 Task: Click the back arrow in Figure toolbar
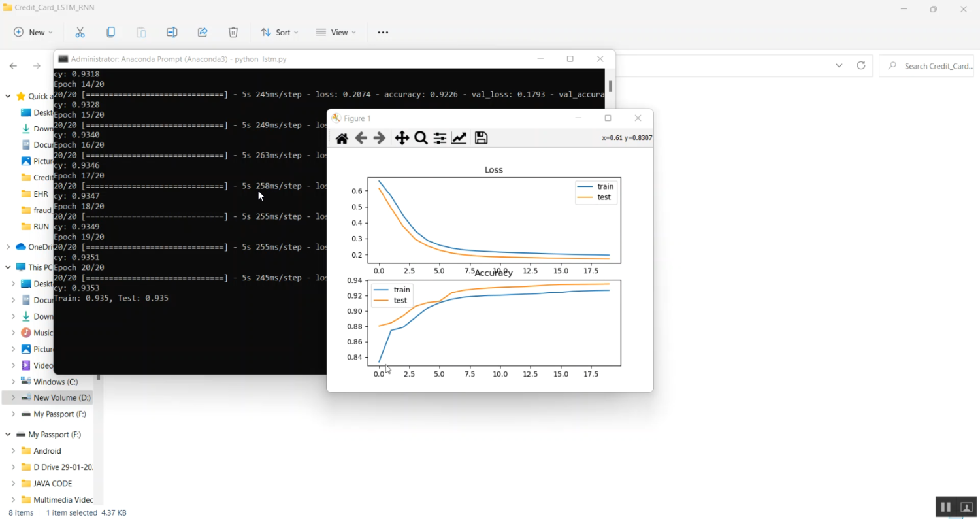[361, 138]
